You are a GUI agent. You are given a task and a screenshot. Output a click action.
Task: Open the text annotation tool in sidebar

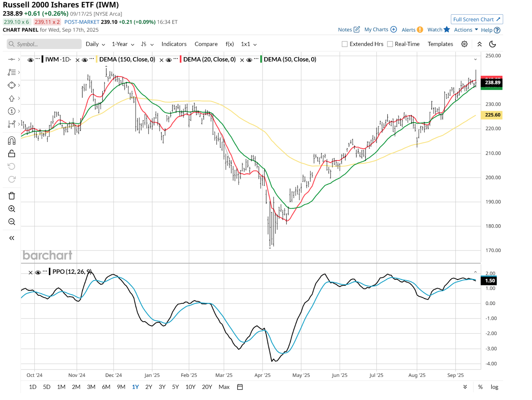pos(12,72)
